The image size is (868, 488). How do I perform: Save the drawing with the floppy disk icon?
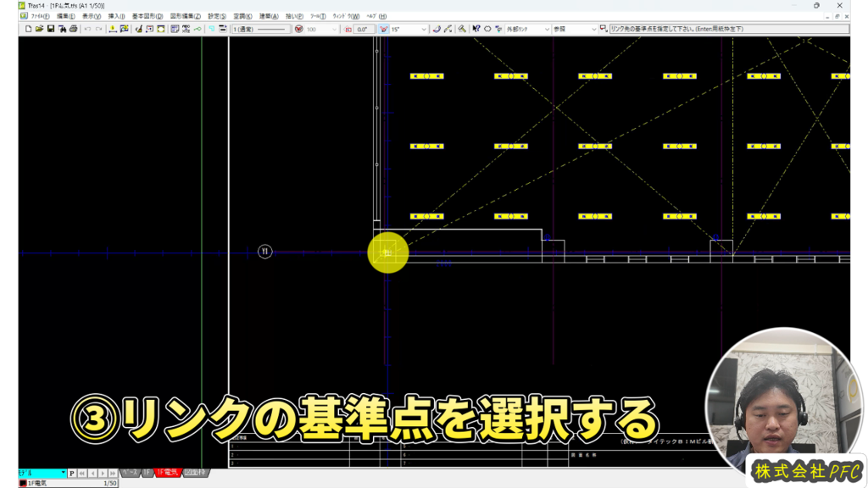(x=51, y=29)
